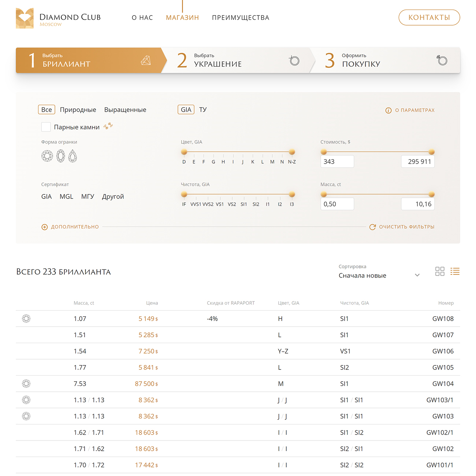Click the diamond icon on row GW104

pyautogui.click(x=26, y=384)
